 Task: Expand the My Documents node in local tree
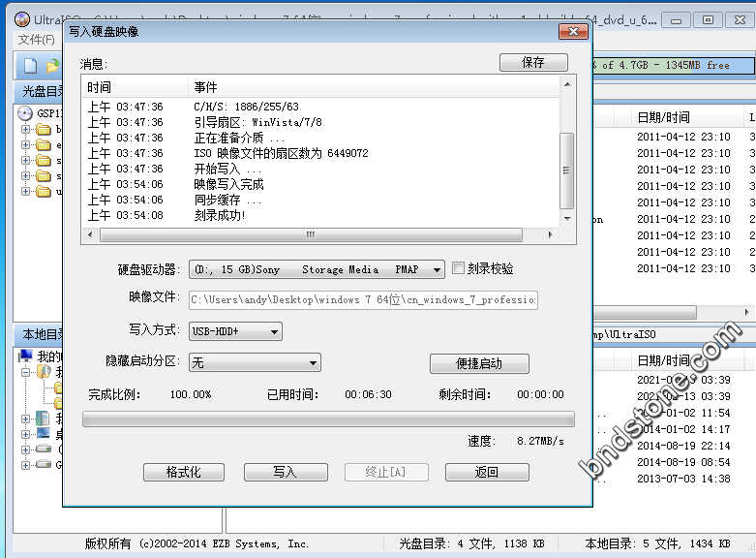pyautogui.click(x=25, y=418)
